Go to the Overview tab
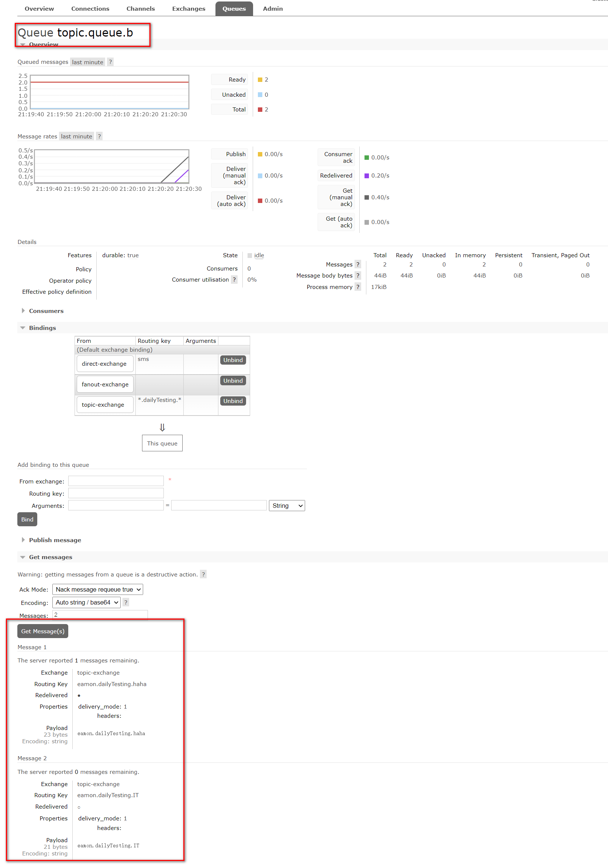Viewport: 608px width, 868px height. coord(39,9)
